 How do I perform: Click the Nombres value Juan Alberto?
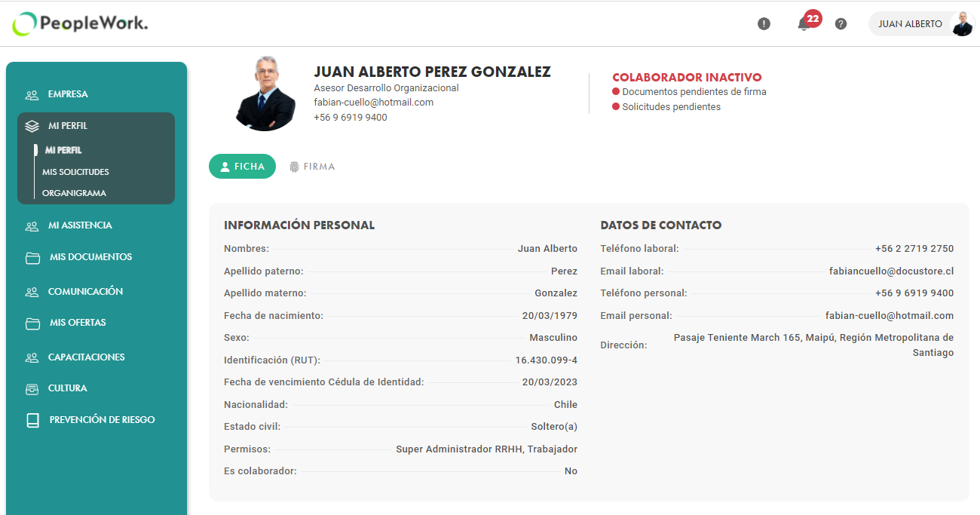pos(547,249)
